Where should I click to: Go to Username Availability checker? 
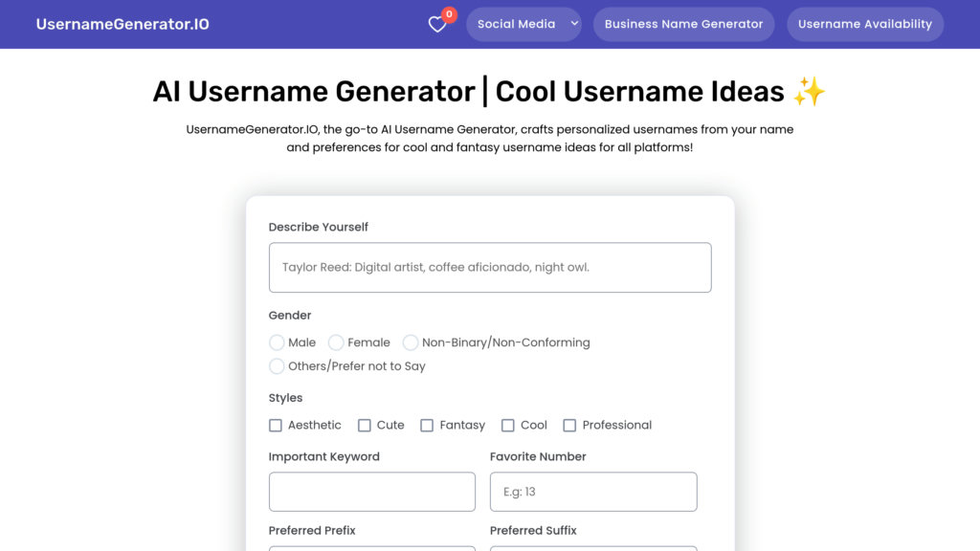864,24
